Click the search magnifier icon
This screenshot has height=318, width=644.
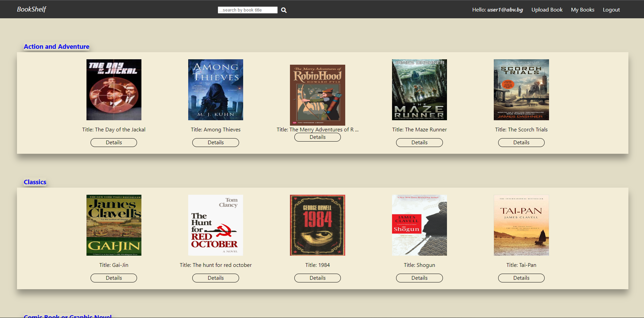(x=284, y=10)
